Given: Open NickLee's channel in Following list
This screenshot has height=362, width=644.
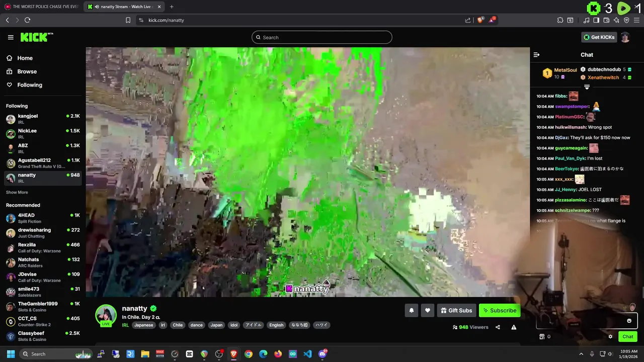Looking at the screenshot, I should click(x=43, y=133).
